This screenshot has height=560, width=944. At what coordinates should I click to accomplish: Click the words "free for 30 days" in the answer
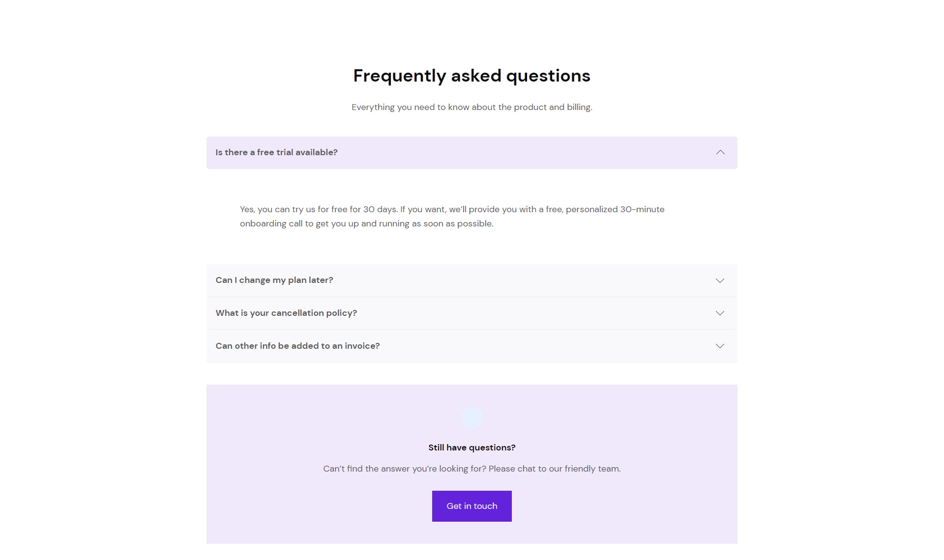tap(364, 209)
